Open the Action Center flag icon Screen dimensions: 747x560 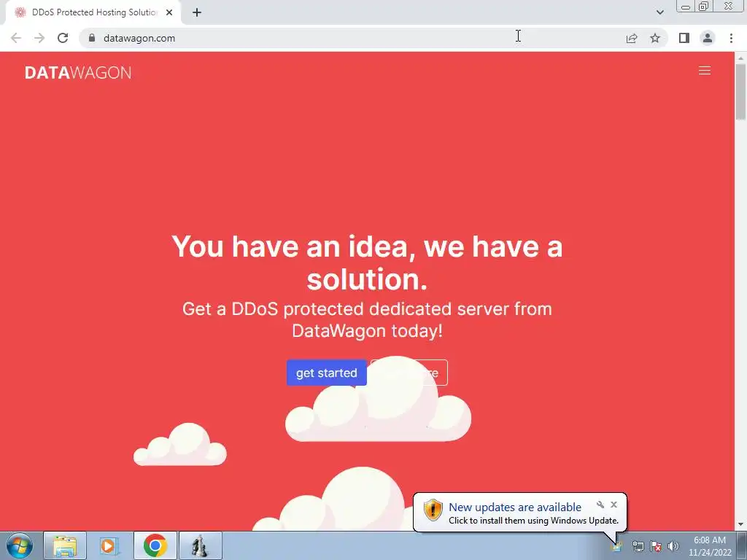pos(656,546)
